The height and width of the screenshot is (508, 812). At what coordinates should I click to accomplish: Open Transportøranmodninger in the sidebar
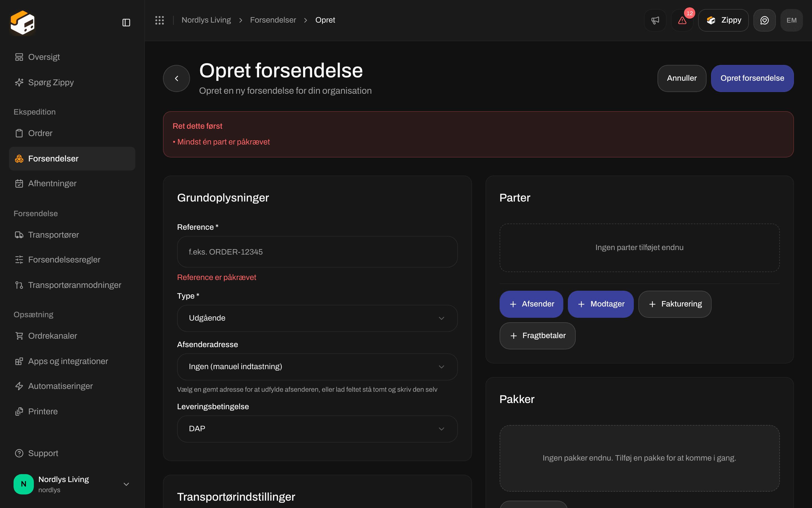pyautogui.click(x=72, y=285)
